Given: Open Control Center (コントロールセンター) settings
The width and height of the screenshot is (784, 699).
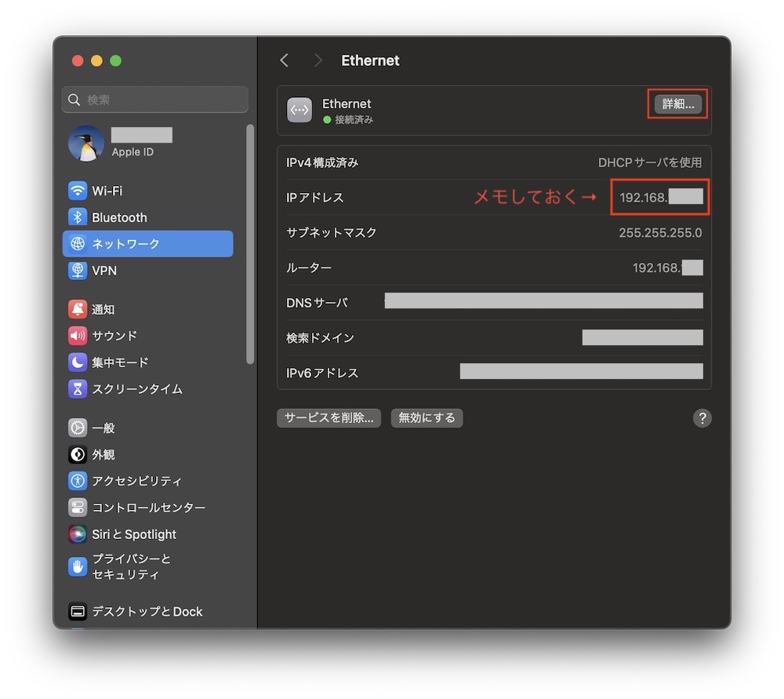Looking at the screenshot, I should point(148,508).
